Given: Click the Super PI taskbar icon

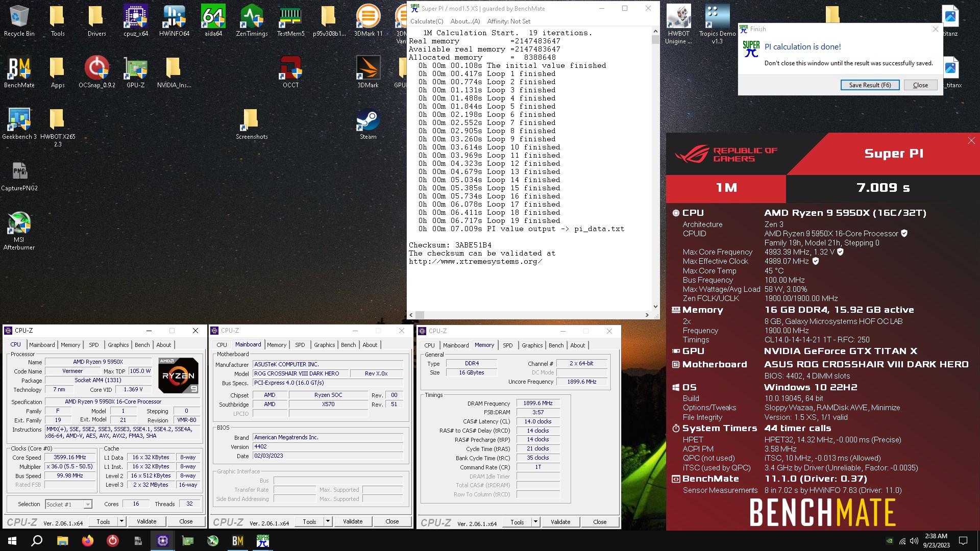Looking at the screenshot, I should (x=263, y=540).
